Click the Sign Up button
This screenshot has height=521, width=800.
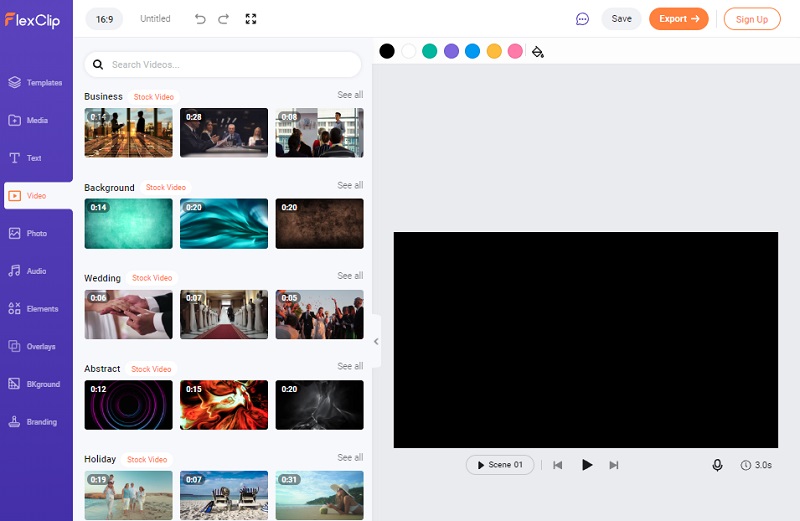[751, 19]
